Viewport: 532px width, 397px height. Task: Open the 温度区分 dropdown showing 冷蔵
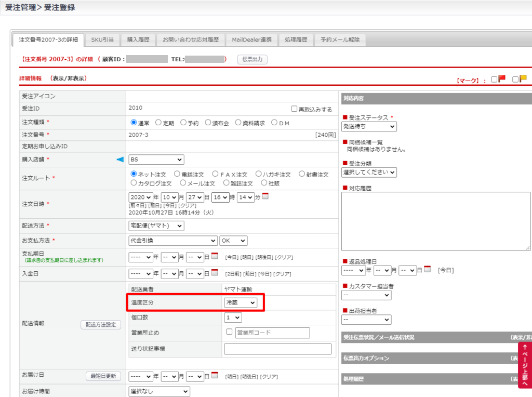pyautogui.click(x=241, y=302)
